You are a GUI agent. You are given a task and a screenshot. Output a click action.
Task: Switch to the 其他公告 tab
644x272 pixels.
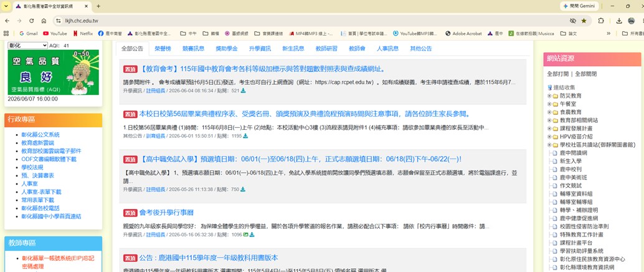click(421, 49)
